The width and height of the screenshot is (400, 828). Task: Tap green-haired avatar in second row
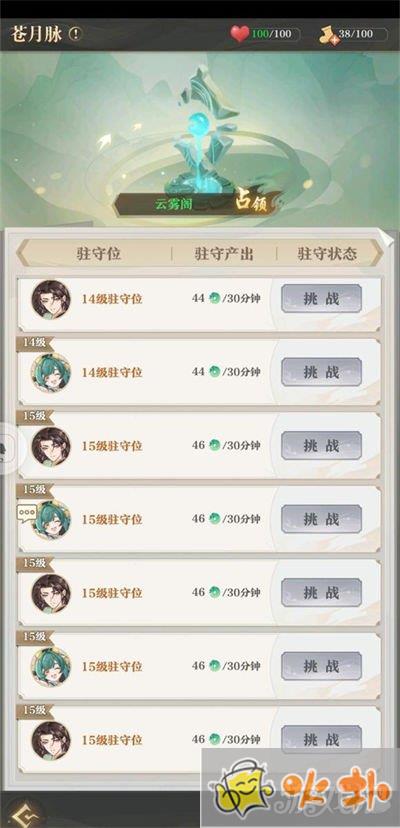point(51,373)
